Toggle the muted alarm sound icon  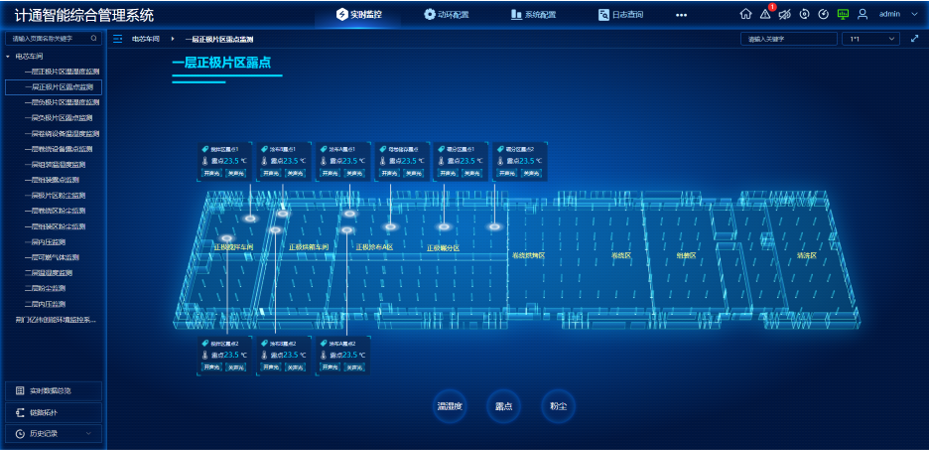(x=785, y=15)
